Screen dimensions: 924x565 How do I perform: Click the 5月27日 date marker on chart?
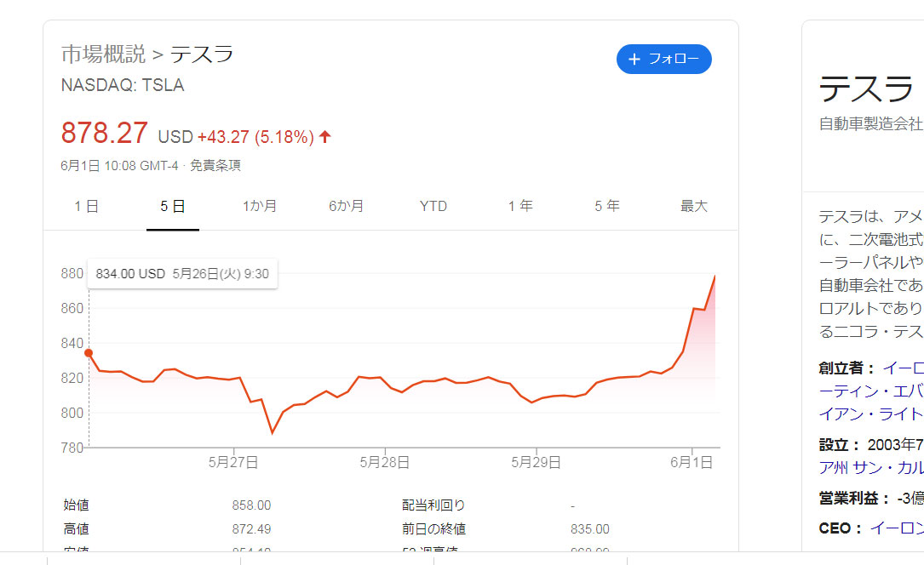233,462
